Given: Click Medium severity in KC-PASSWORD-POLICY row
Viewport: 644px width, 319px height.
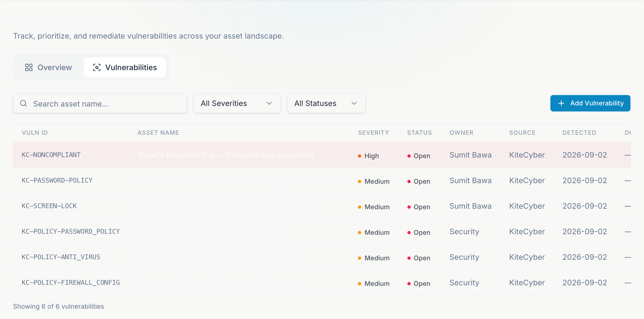Looking at the screenshot, I should (374, 181).
